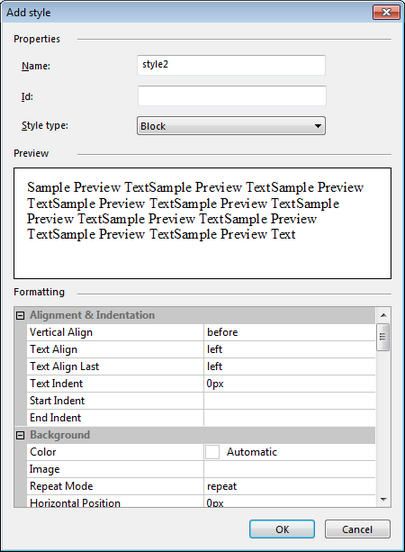Click the empty Start Indent value cell

(x=289, y=401)
